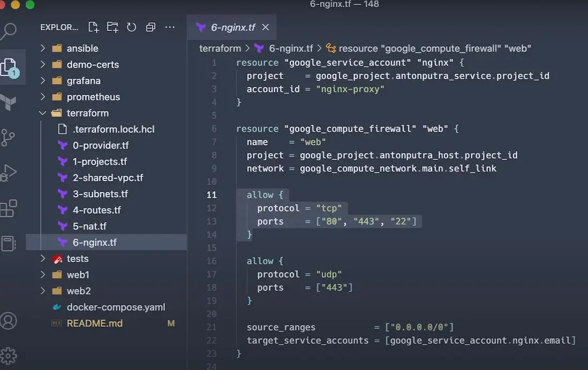Screen dimensions: 588x370
Task: Expand the prometheus folder
Action: pyautogui.click(x=43, y=97)
